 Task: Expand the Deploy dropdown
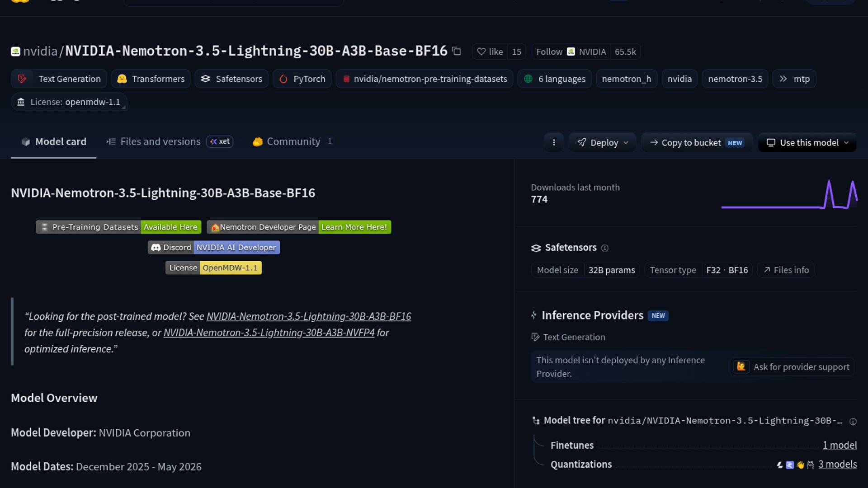click(x=603, y=143)
